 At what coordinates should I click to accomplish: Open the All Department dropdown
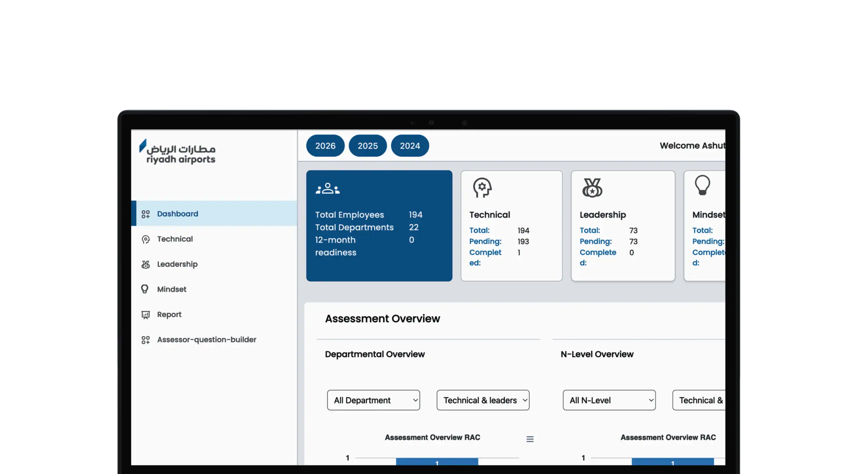click(x=373, y=400)
